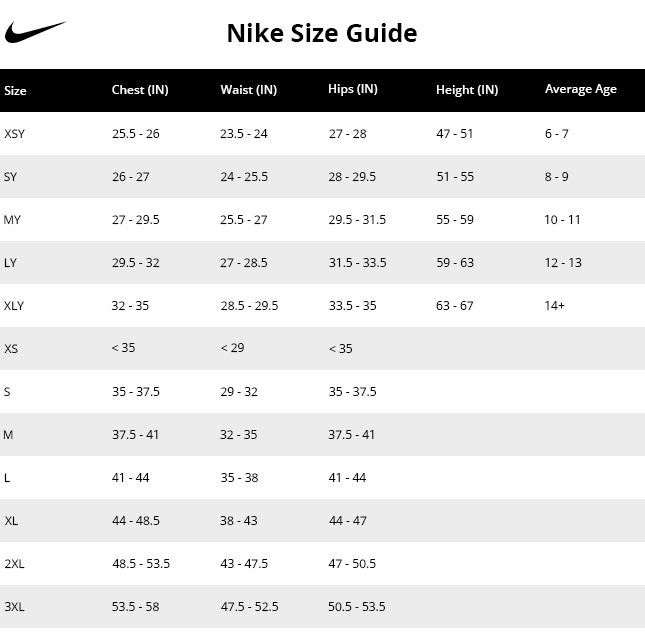Click the Nike swoosh logo
The width and height of the screenshot is (645, 632).
click(x=35, y=32)
